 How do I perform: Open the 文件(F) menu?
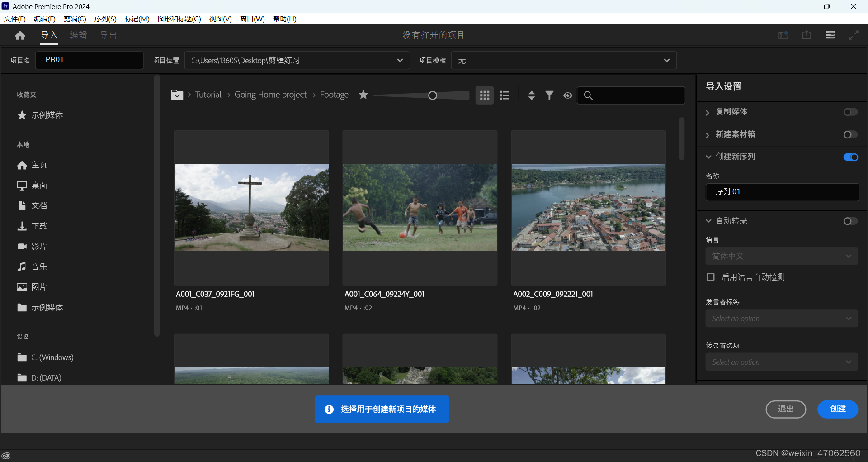(15, 19)
